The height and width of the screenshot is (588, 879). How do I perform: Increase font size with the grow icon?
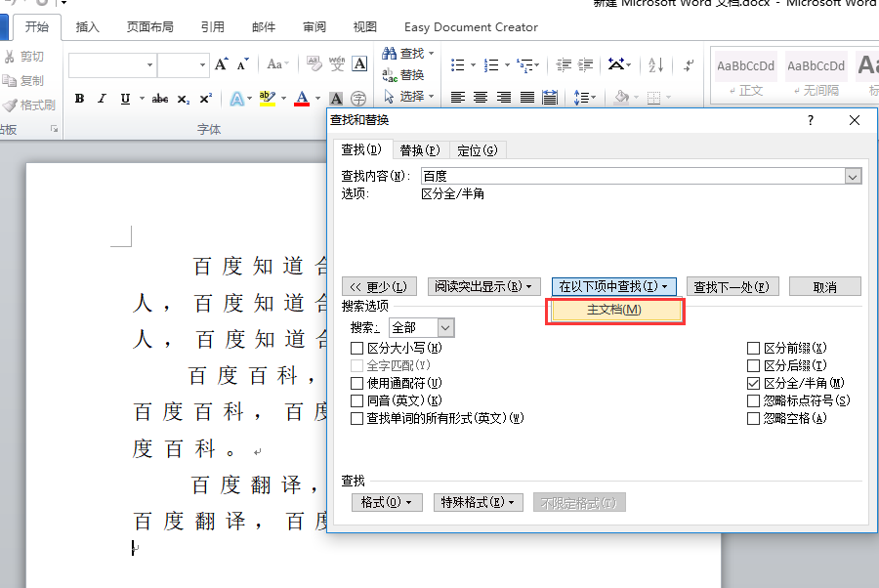point(222,64)
